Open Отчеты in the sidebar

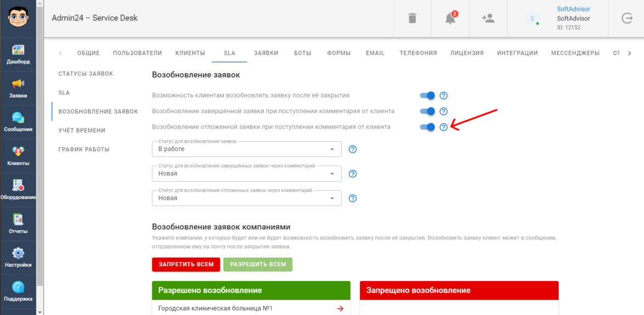click(x=18, y=224)
